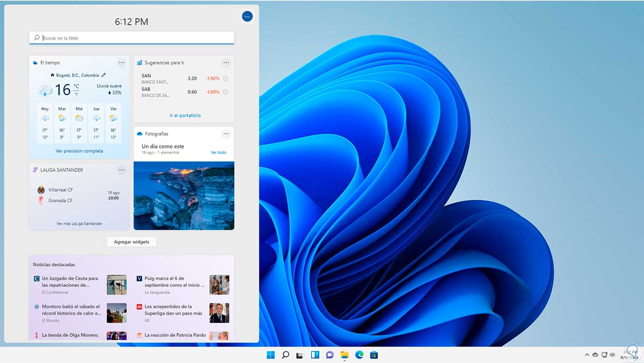Select Jue forecast day
The height and width of the screenshot is (363, 644).
[96, 123]
